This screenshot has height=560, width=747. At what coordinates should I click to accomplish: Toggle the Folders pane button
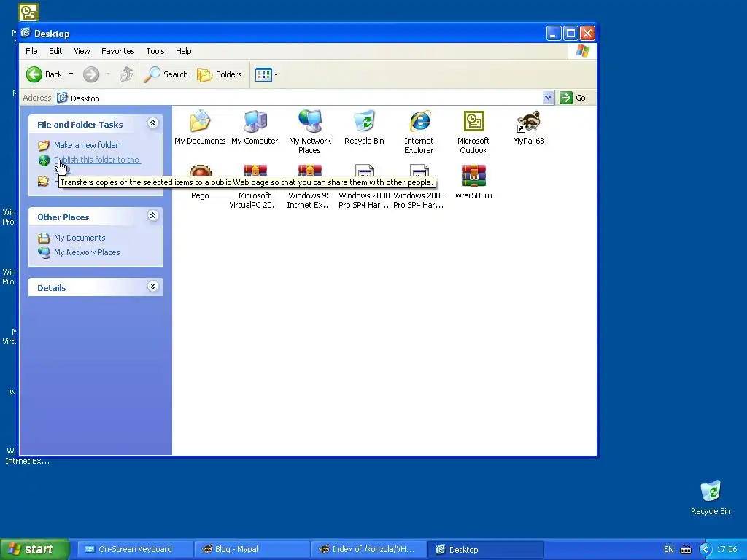(220, 74)
